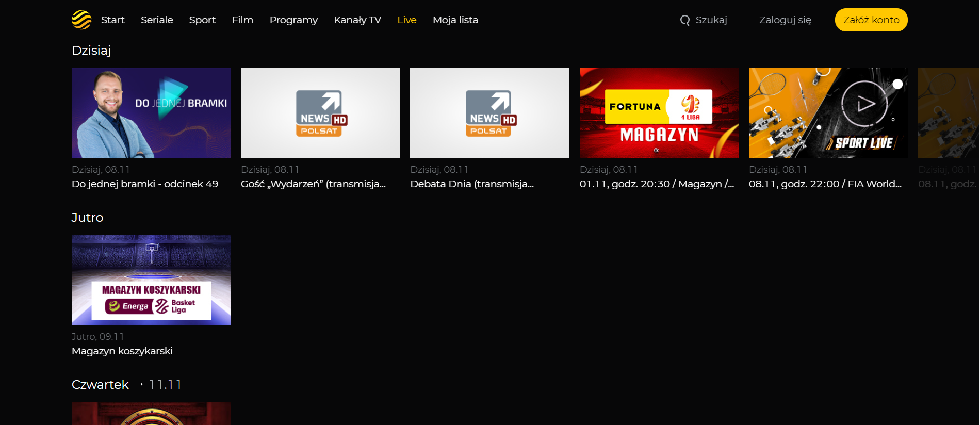Open the Gość Wydarzeń Polsat News thumbnail
Viewport: 980px width, 425px height.
(x=320, y=113)
